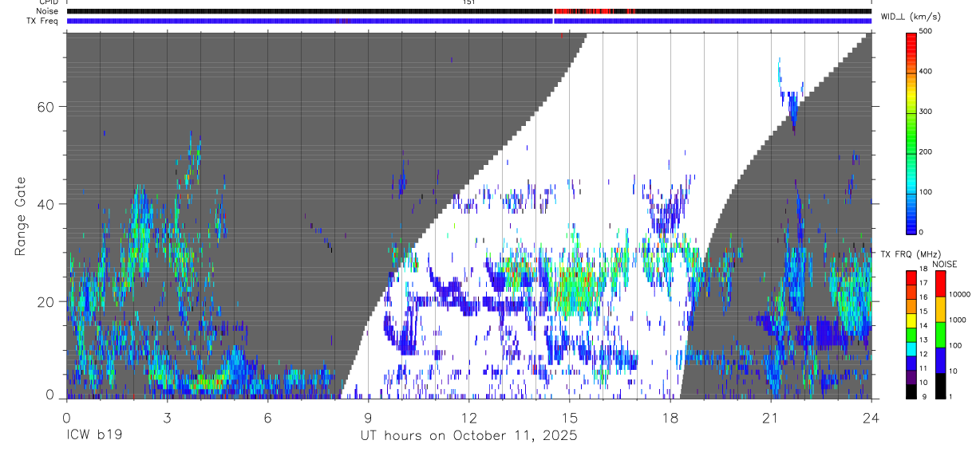The width and height of the screenshot is (980, 452).
Task: Click the "400" tick on WID colorbar
Action: point(926,72)
